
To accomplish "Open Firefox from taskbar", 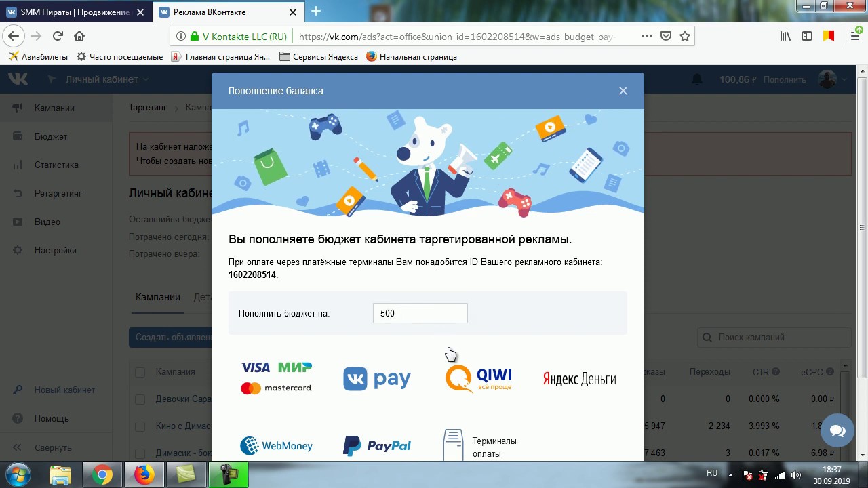I will tap(144, 475).
